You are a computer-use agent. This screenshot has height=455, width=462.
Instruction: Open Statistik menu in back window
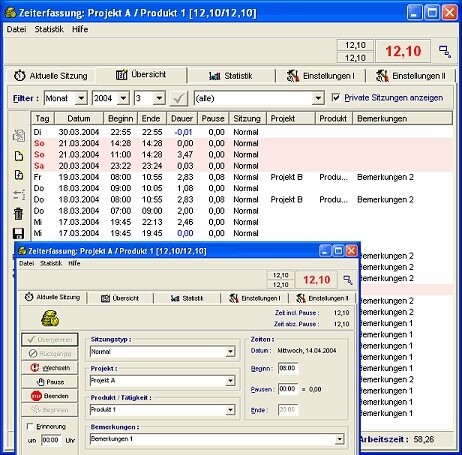pyautogui.click(x=49, y=29)
